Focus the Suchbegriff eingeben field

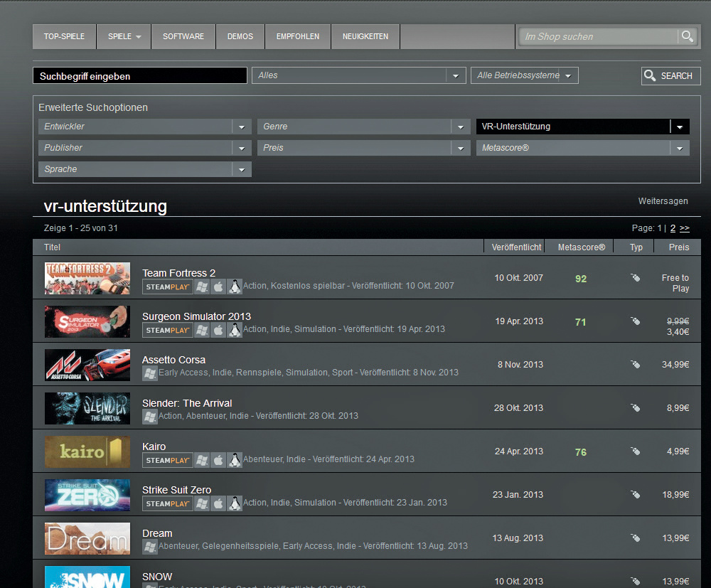click(x=140, y=75)
